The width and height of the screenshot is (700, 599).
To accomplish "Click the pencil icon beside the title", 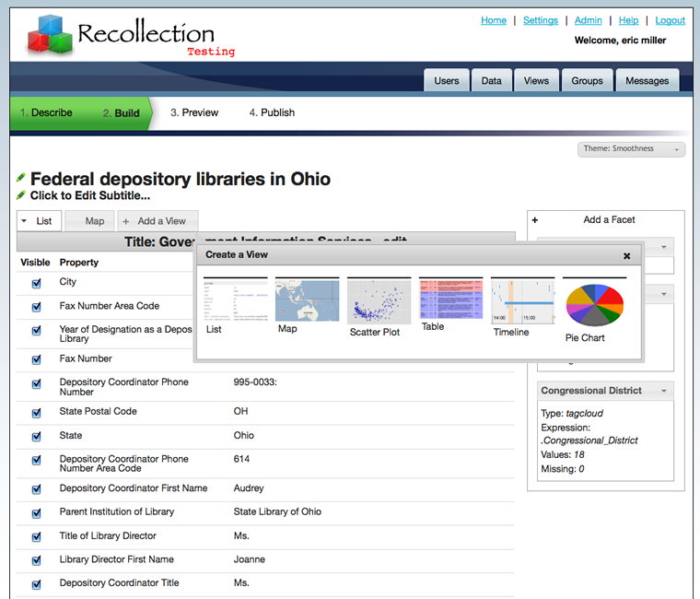I will pos(21,178).
